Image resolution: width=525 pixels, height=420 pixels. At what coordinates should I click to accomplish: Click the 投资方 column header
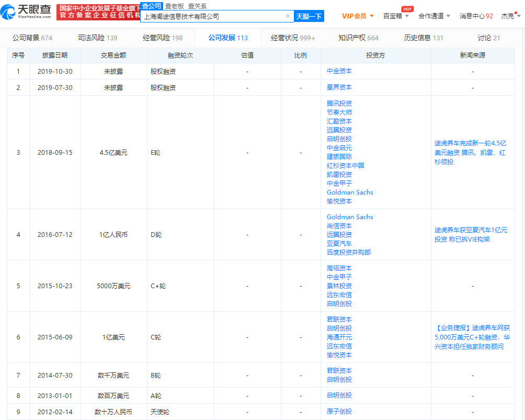tap(375, 55)
